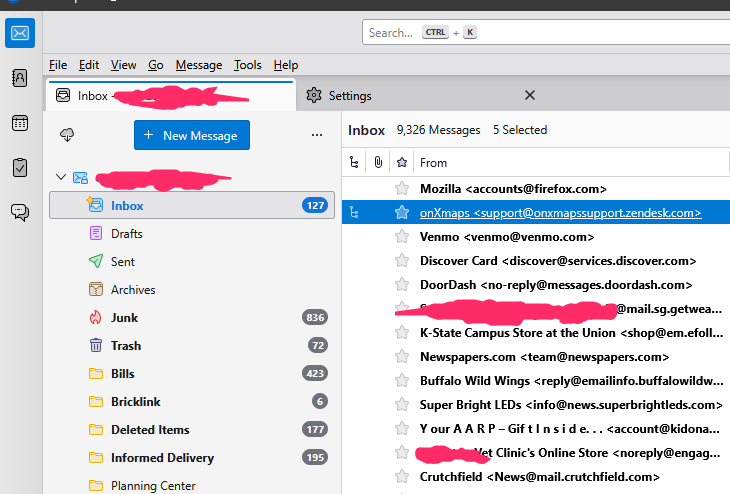Star the DoorDash message
The height and width of the screenshot is (494, 730).
click(x=402, y=284)
